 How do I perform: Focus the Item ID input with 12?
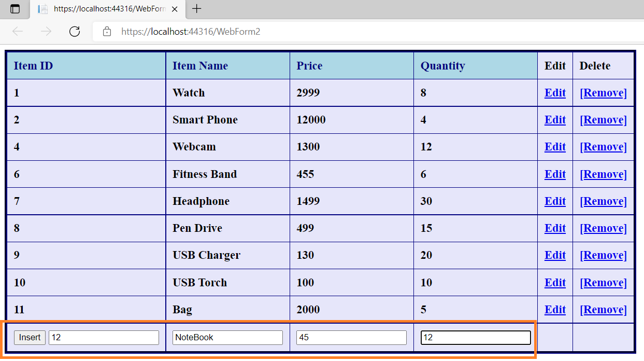coord(104,338)
